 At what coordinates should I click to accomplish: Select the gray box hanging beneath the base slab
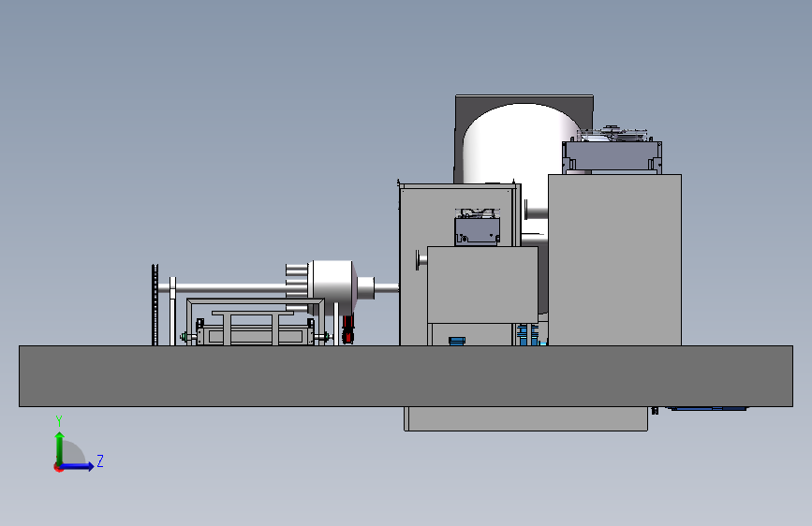pyautogui.click(x=525, y=418)
